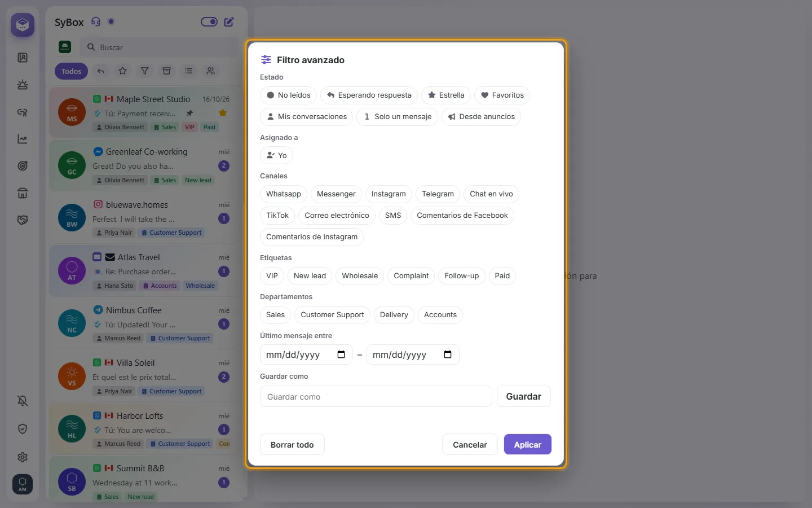Click the headset icon beside SyBox title

pyautogui.click(x=96, y=22)
